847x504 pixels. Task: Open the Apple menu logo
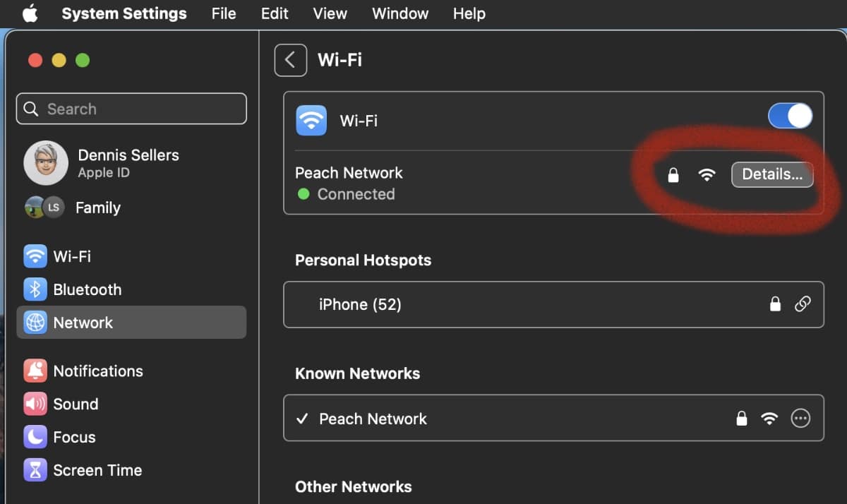pos(30,13)
